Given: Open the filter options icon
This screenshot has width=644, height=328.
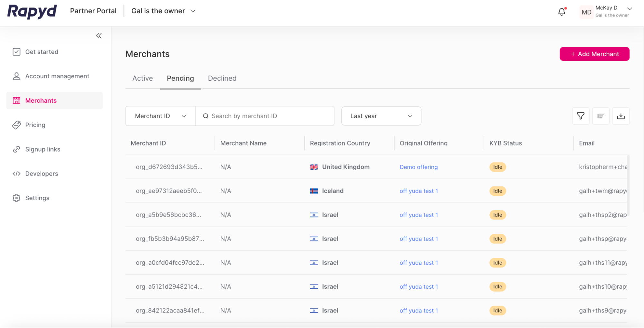Looking at the screenshot, I should point(581,116).
